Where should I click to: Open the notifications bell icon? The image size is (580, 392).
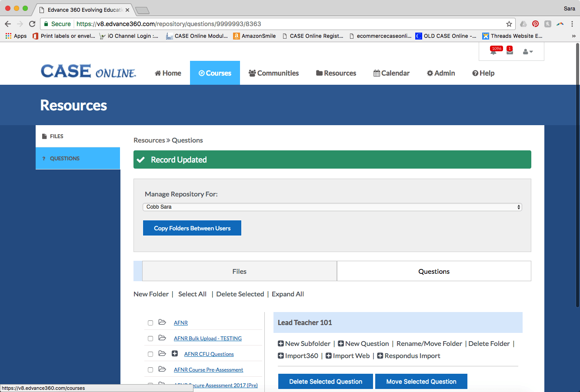tap(493, 52)
